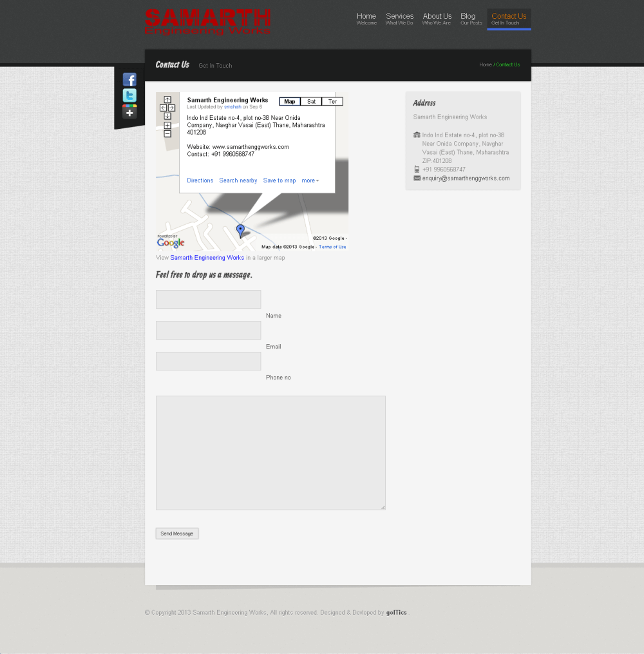Switch the map to Map view
This screenshot has width=644, height=654.
tap(290, 101)
